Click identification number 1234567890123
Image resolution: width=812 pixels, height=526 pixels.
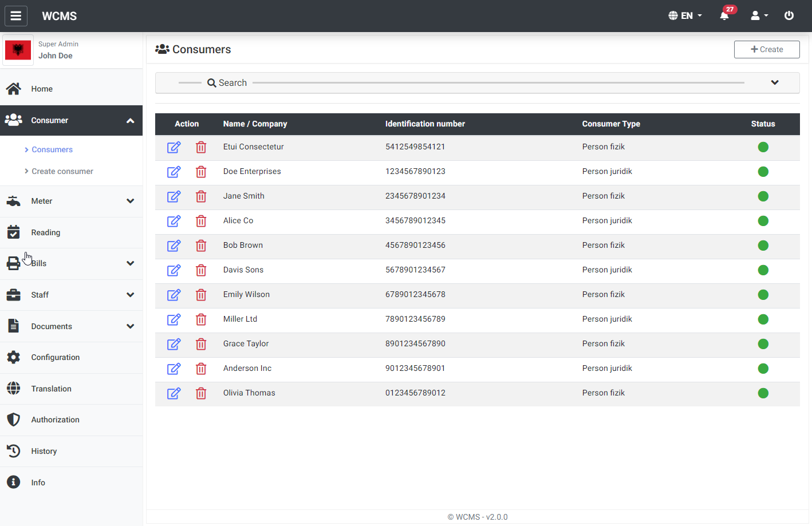point(415,171)
